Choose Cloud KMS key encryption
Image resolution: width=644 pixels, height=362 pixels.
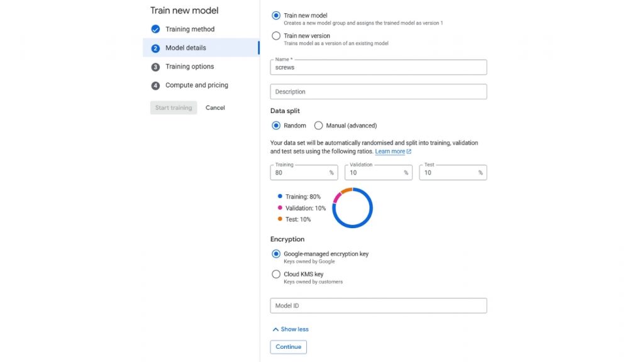(x=276, y=275)
